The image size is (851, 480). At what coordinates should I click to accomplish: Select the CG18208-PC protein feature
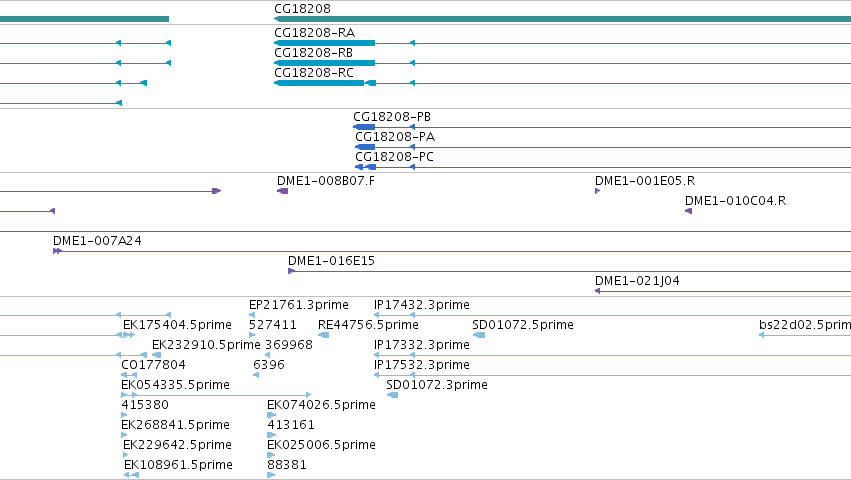(365, 167)
